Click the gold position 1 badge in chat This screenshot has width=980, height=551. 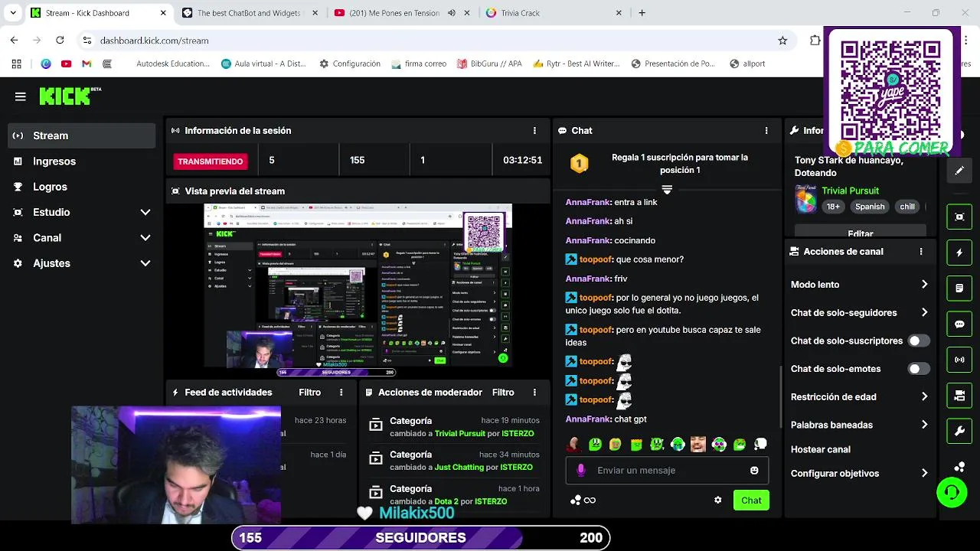[x=580, y=163]
